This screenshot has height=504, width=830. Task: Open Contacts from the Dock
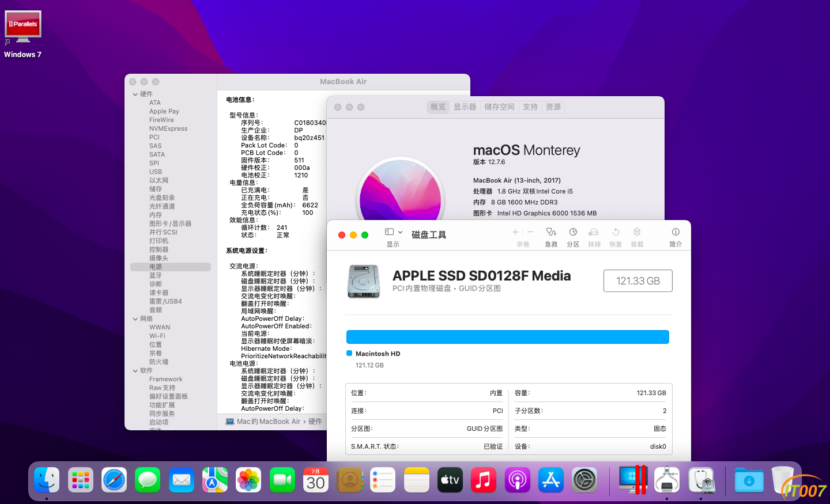[349, 480]
